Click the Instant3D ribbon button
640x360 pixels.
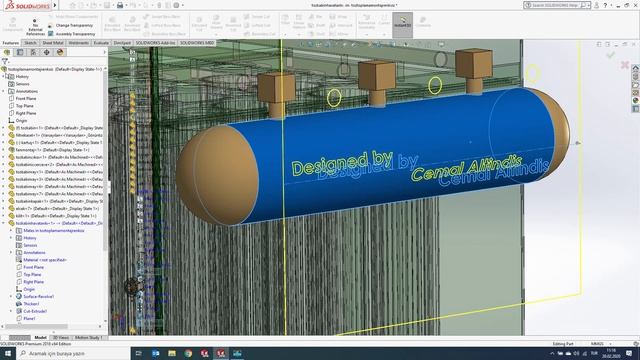(x=402, y=24)
